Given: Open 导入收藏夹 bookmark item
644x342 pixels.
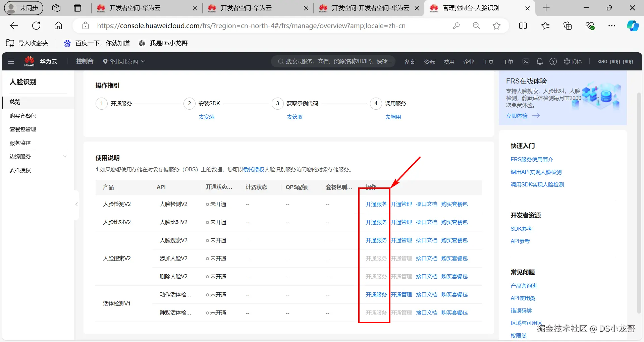Looking at the screenshot, I should pyautogui.click(x=27, y=43).
